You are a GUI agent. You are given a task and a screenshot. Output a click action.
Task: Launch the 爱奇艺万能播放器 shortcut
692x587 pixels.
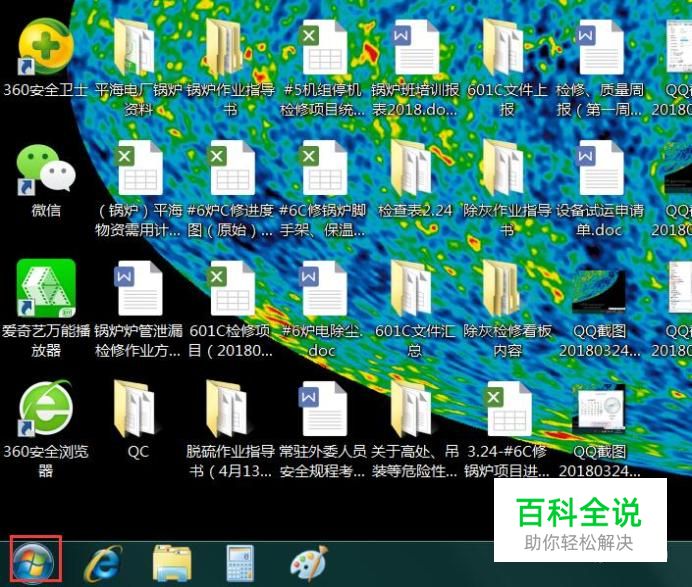(46, 288)
